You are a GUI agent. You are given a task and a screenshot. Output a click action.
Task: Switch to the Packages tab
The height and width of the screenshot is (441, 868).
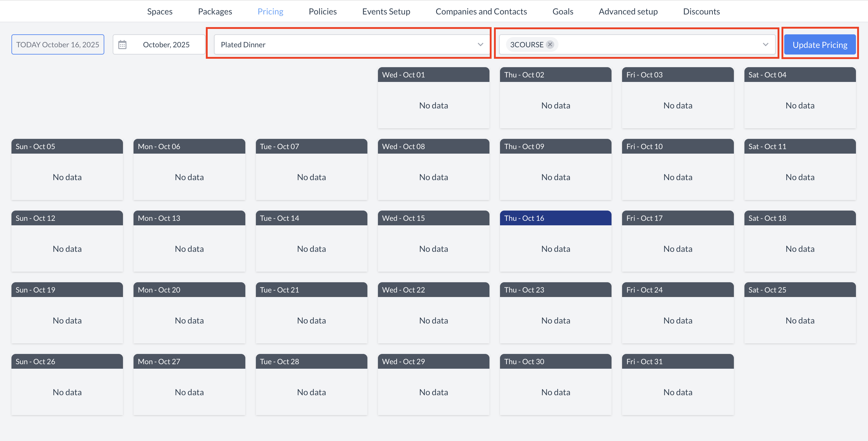tap(215, 11)
